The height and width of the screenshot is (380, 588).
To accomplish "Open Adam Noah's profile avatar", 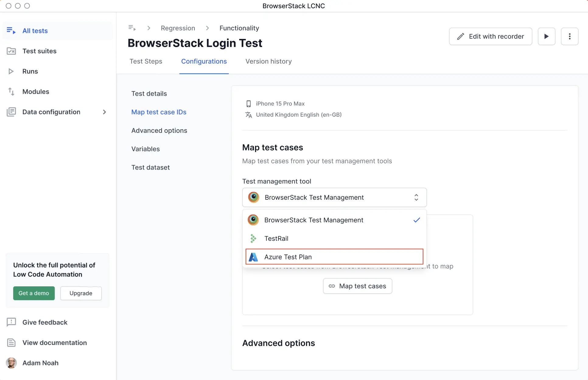I will coord(12,363).
